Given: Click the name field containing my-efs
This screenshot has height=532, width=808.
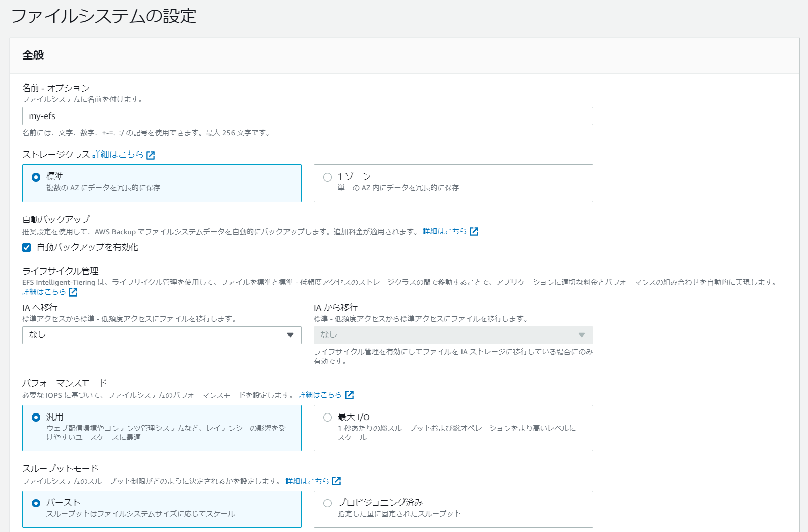Looking at the screenshot, I should point(308,116).
